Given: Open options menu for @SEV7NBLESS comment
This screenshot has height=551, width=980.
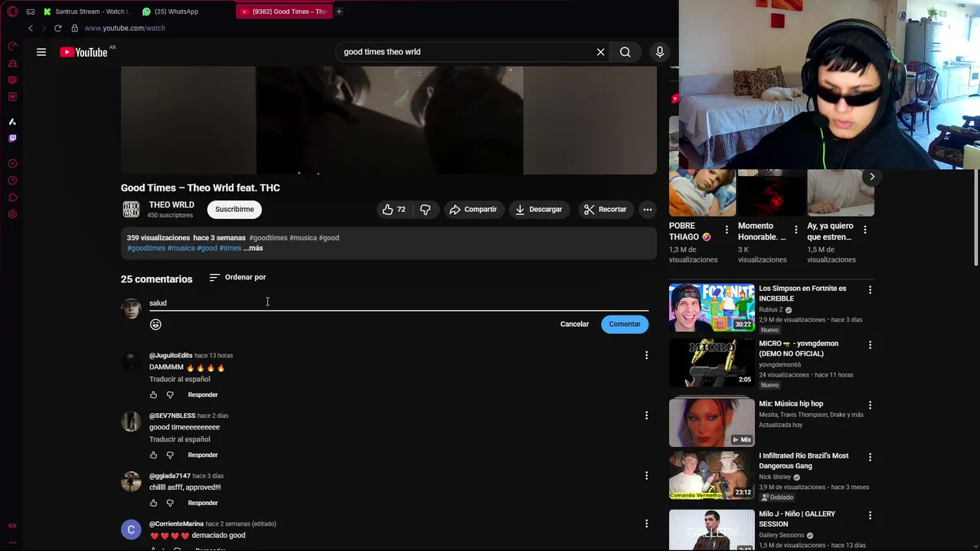Looking at the screenshot, I should point(646,416).
